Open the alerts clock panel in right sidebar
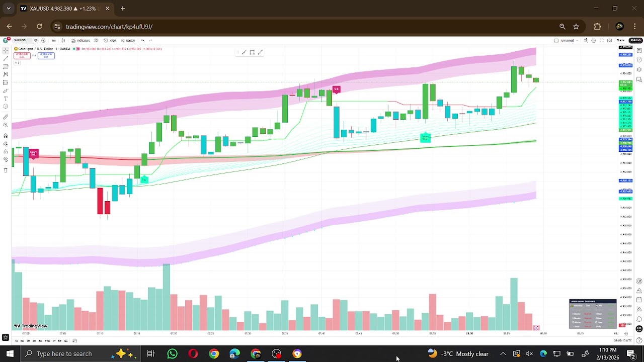Image resolution: width=644 pixels, height=362 pixels. point(639,60)
